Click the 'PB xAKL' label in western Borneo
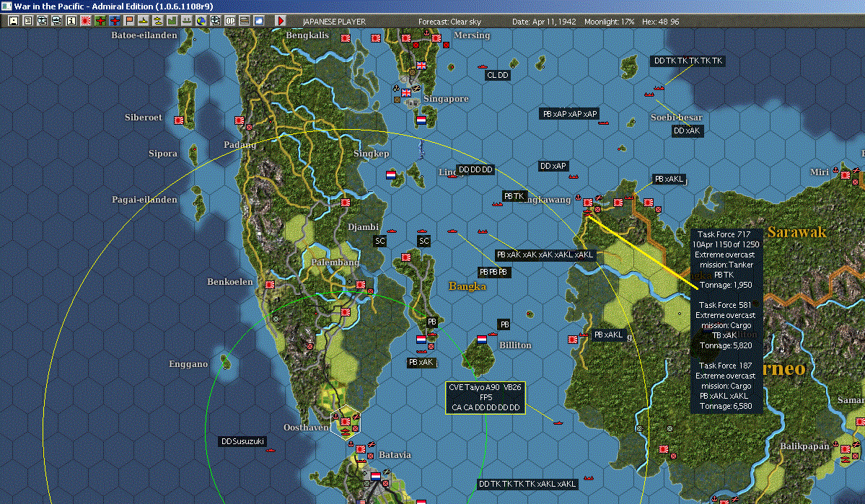 pos(608,335)
